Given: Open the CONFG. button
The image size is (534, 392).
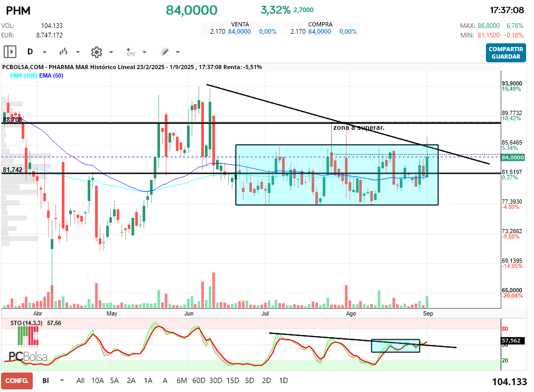Looking at the screenshot, I should [x=17, y=381].
